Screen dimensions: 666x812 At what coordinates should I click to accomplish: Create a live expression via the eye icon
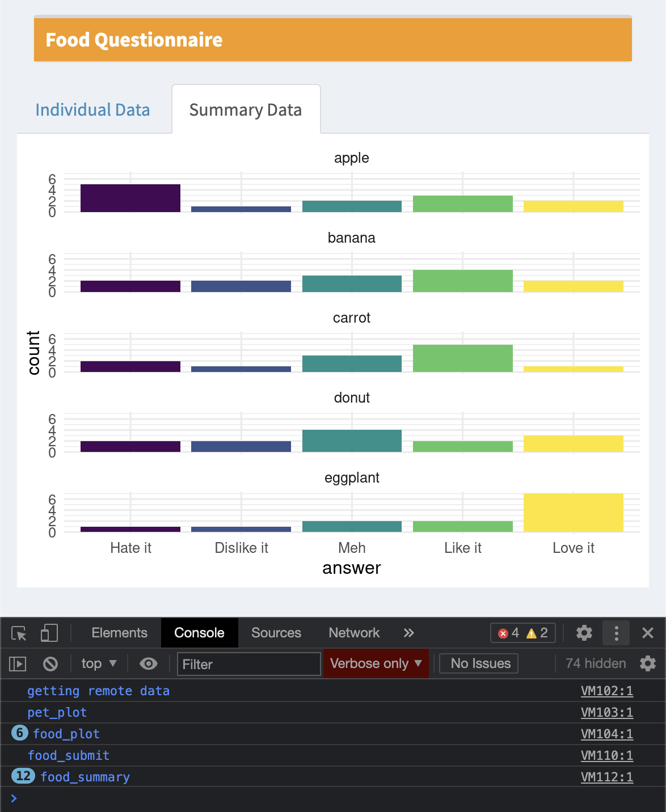click(149, 663)
